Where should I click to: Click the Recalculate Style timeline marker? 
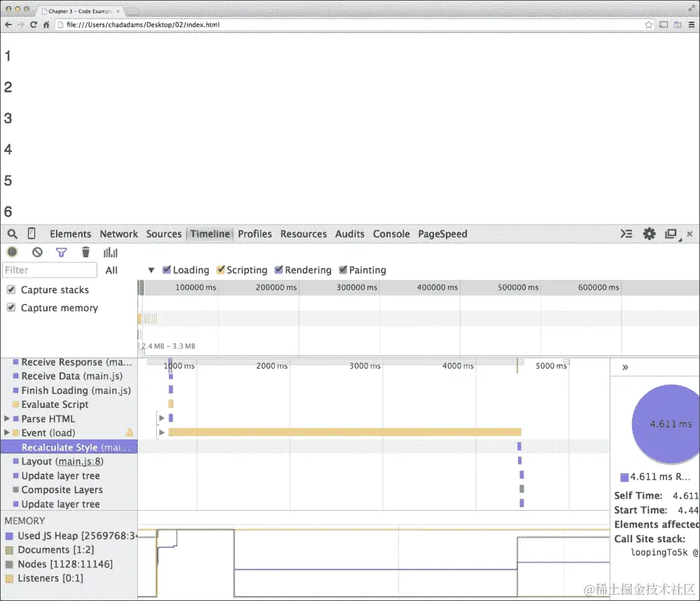(519, 446)
